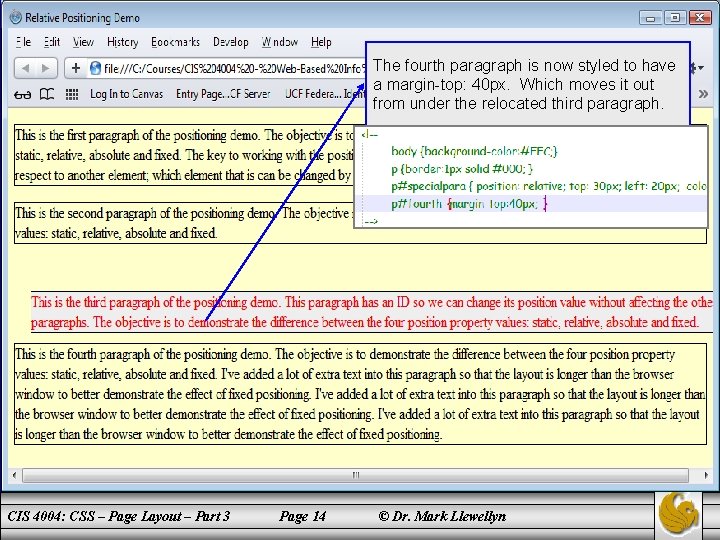The image size is (720, 540).
Task: Click the Safari compass icon in the title bar
Action: pyautogui.click(x=16, y=17)
